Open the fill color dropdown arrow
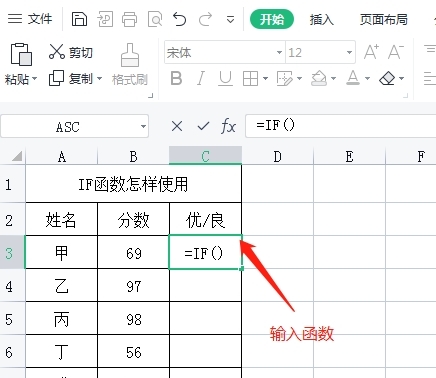Image resolution: width=436 pixels, height=378 pixels. [x=333, y=79]
